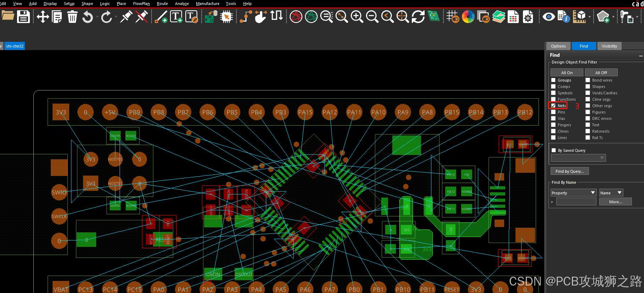Click the Unrats All red icon
The height and width of the screenshot is (293, 644).
pyautogui.click(x=296, y=17)
